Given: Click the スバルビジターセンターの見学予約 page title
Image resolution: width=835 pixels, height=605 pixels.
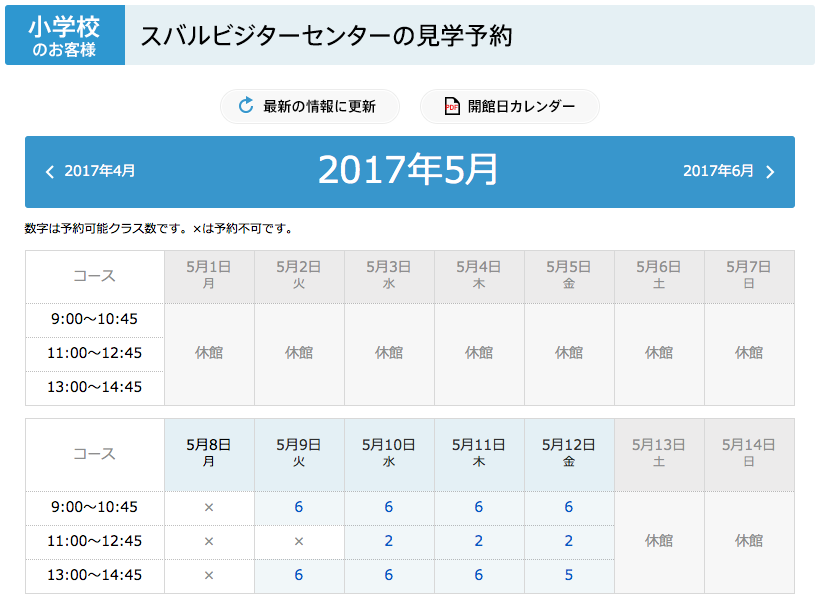Looking at the screenshot, I should 326,36.
